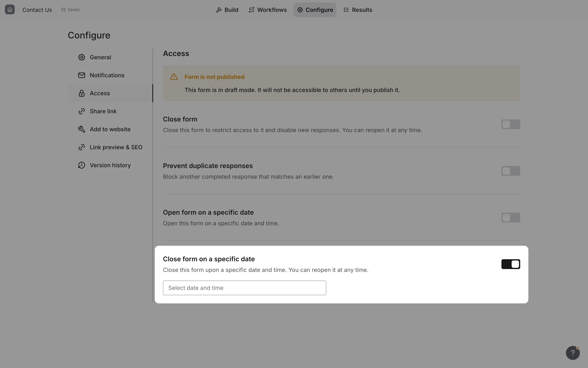Click the Saved cloud status icon
The image size is (588, 368).
pos(63,10)
